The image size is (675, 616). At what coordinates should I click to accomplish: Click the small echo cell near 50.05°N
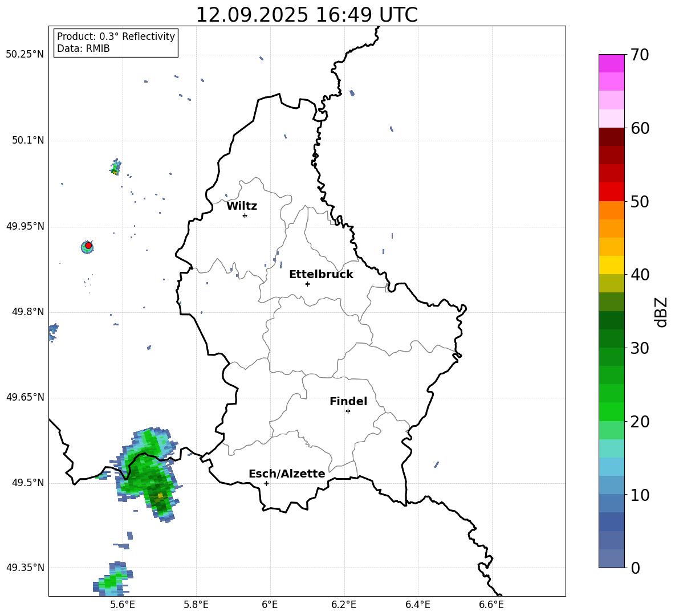pos(115,167)
